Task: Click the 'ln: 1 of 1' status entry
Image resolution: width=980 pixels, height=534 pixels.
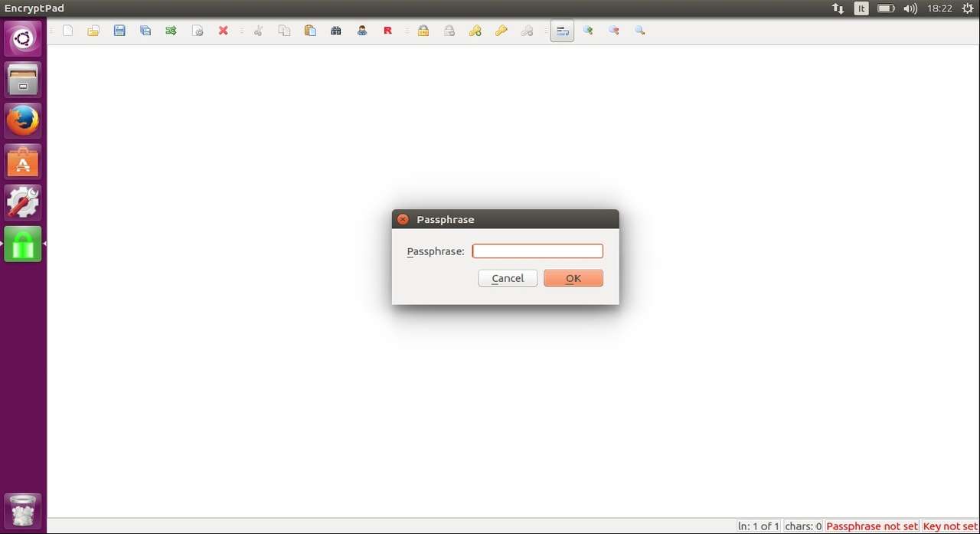Action: pos(759,526)
